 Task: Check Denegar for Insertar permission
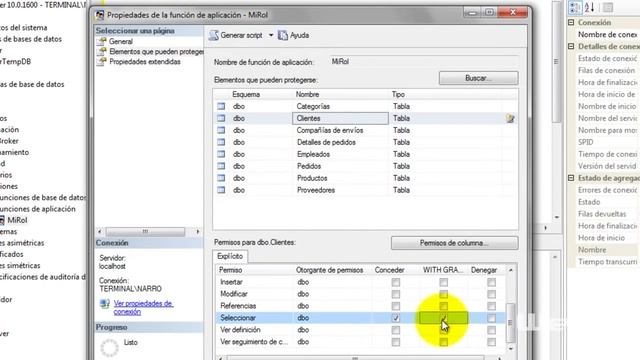(x=491, y=282)
